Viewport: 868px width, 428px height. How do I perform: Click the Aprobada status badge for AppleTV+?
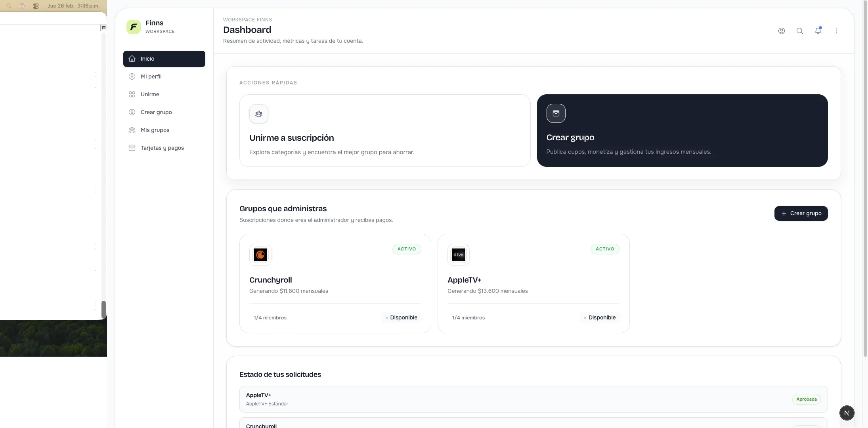(x=807, y=399)
